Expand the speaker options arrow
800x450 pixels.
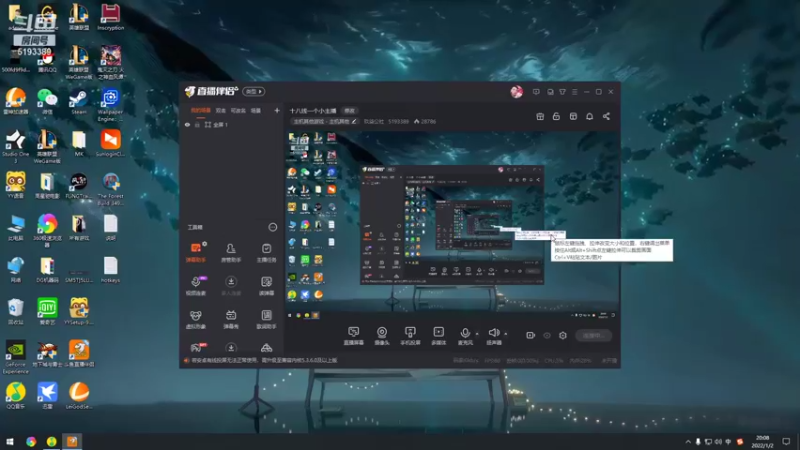point(506,334)
